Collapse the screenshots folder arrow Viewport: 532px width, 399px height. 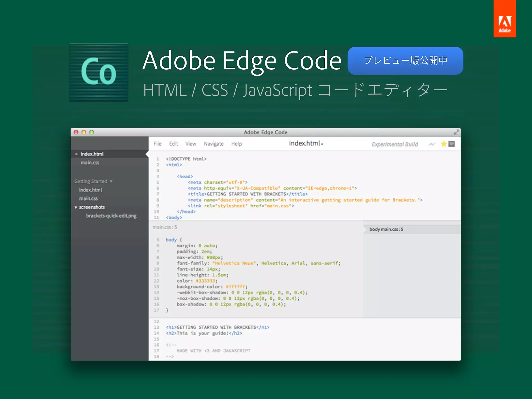coord(76,207)
